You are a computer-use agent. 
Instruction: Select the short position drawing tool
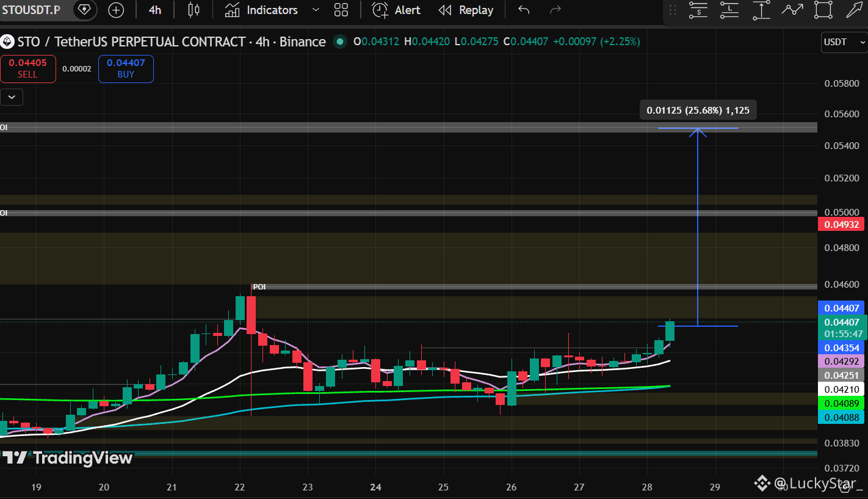click(698, 10)
